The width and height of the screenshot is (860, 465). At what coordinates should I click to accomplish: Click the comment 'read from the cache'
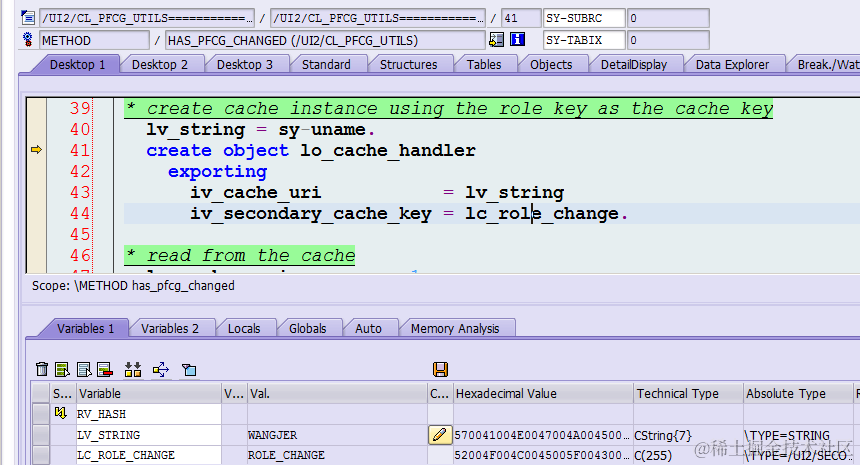[240, 256]
